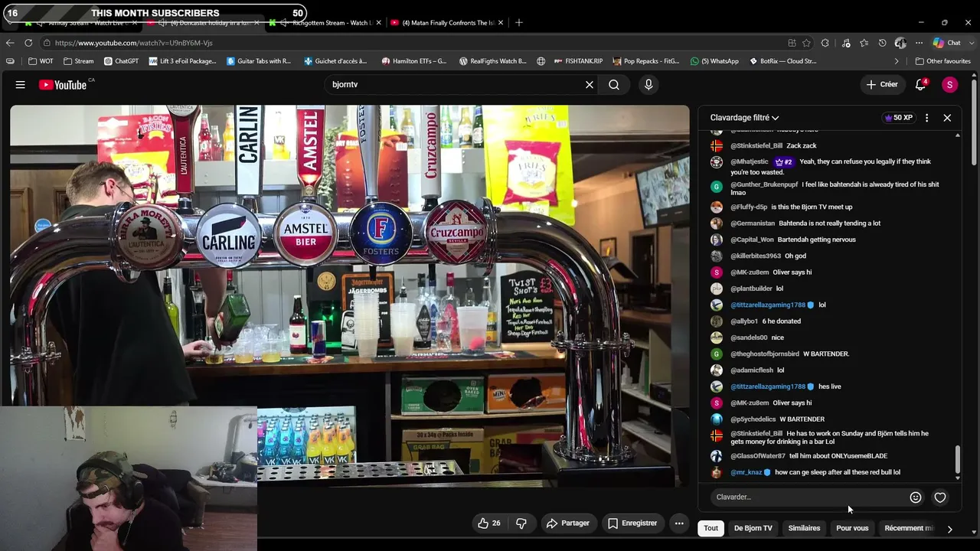Close the live chat panel

coord(947,118)
